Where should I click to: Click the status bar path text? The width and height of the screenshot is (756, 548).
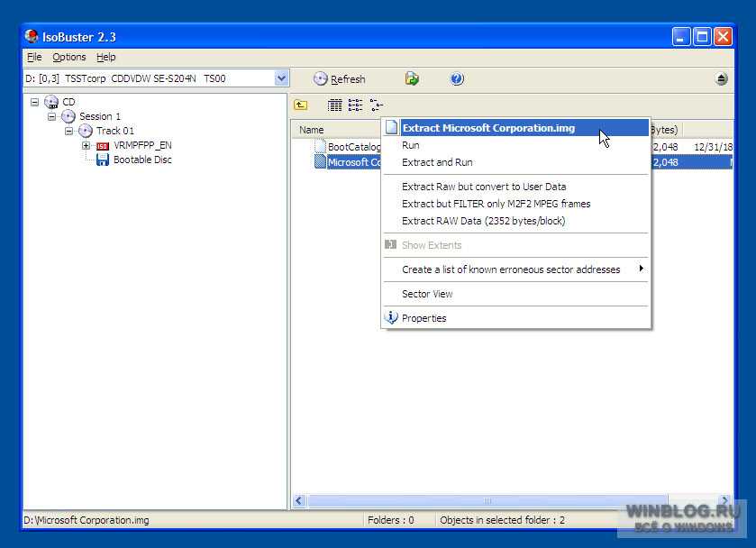[87, 520]
